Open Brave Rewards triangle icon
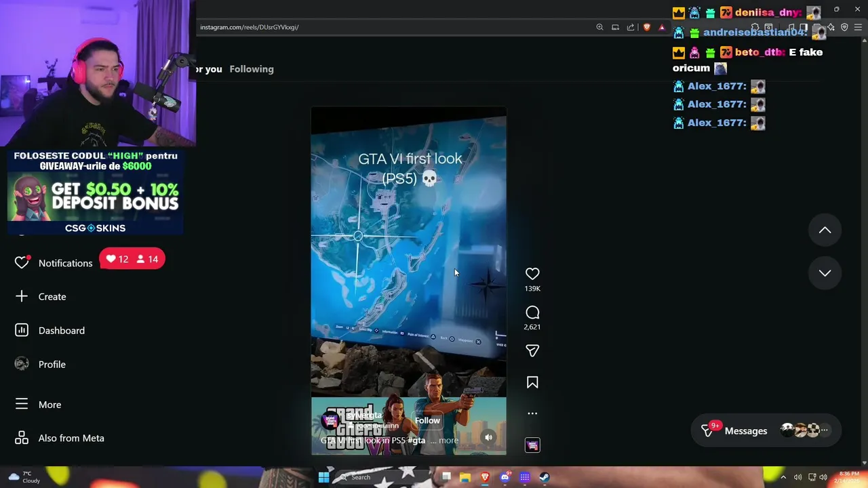868x488 pixels. click(x=662, y=27)
